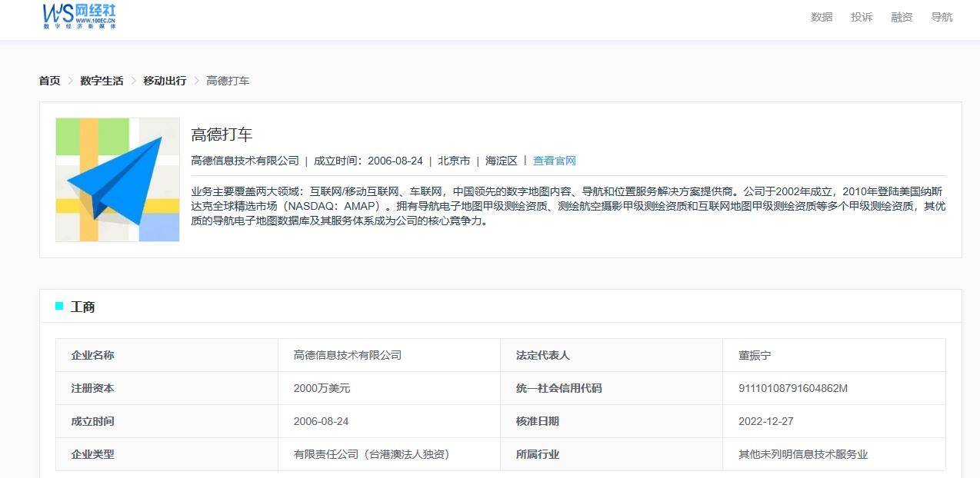The image size is (980, 478).
Task: Click the 企业名称 label cell
Action: click(167, 355)
